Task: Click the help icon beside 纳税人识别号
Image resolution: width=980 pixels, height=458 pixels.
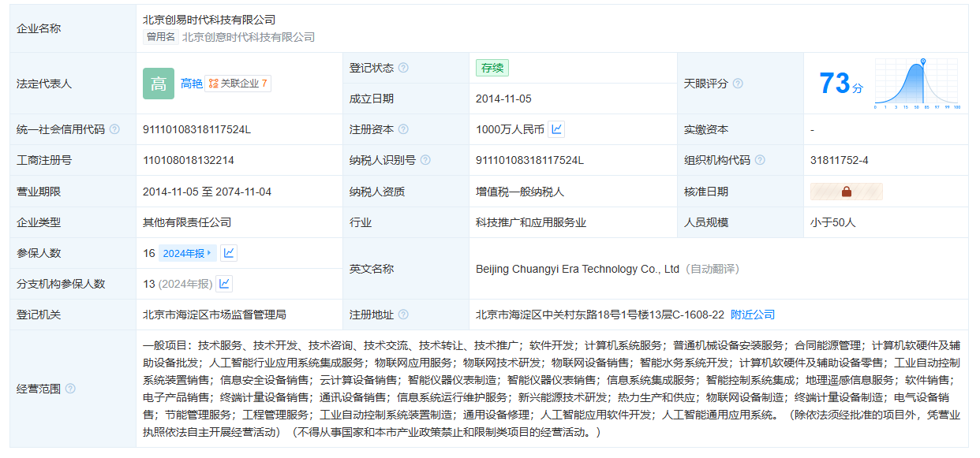Action: pyautogui.click(x=425, y=160)
